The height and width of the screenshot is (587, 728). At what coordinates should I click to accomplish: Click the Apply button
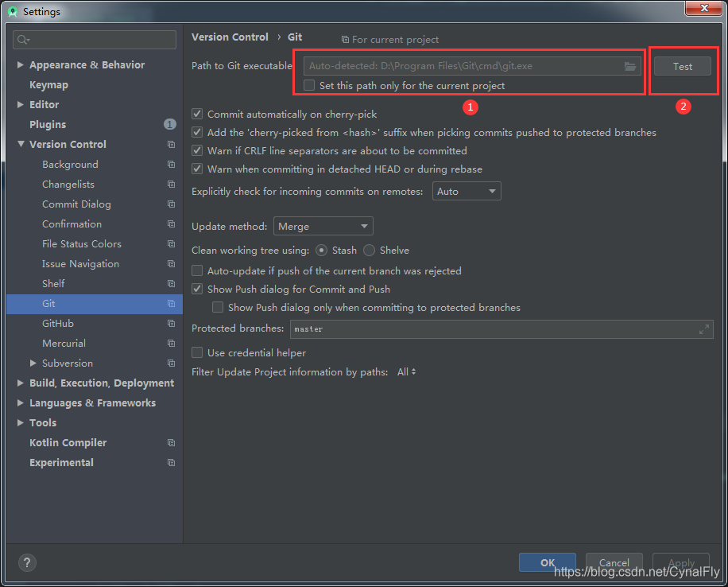coord(681,563)
